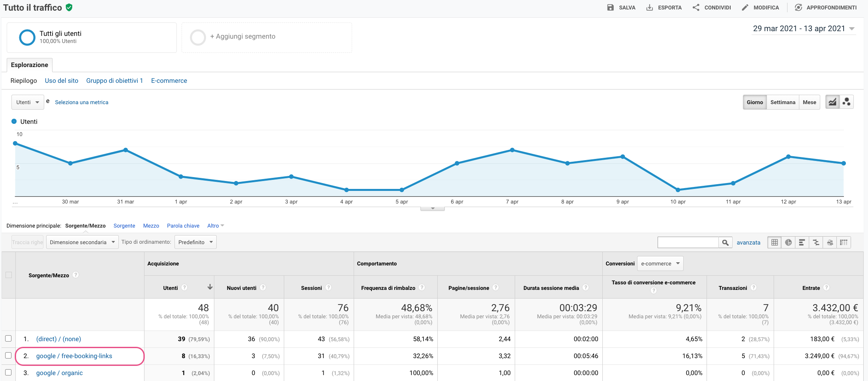The height and width of the screenshot is (381, 868).
Task: Switch to comparison view icon
Action: point(816,243)
